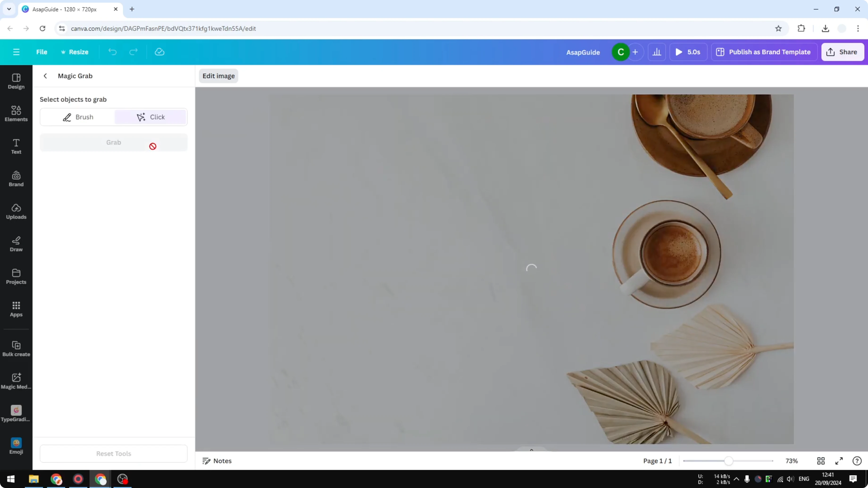Open the Windows Start menu
Image resolution: width=868 pixels, height=488 pixels.
(11, 479)
